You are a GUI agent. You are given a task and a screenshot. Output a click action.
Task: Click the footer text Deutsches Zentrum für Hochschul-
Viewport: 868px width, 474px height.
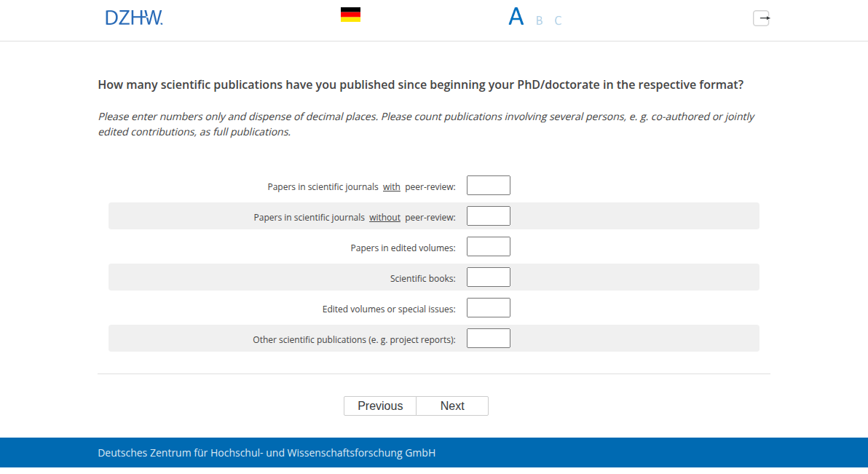[267, 453]
